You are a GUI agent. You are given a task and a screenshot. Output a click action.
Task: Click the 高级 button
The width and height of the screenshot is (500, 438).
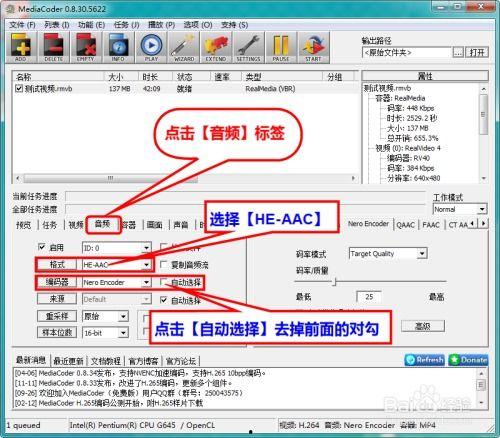pos(423,326)
